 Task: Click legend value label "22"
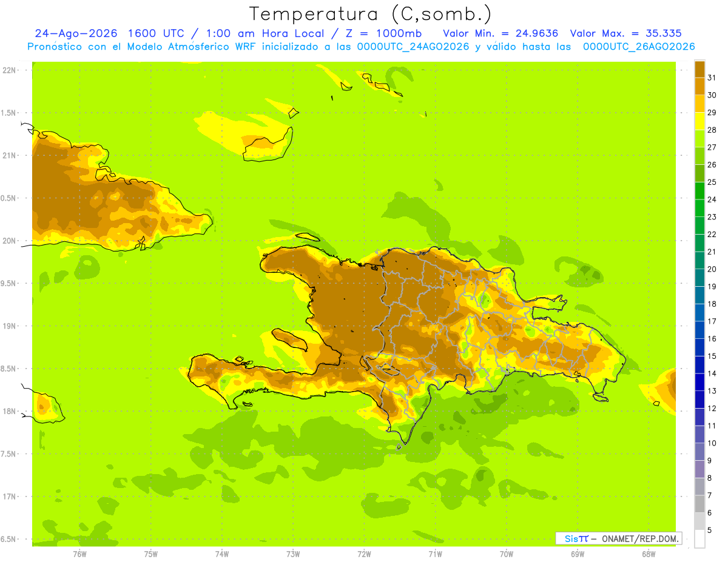pos(712,234)
